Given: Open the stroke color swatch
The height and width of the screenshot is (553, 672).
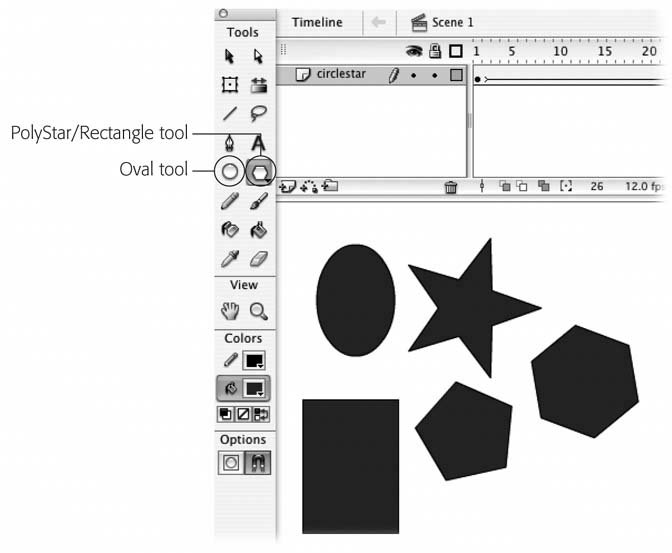Looking at the screenshot, I should point(254,361).
